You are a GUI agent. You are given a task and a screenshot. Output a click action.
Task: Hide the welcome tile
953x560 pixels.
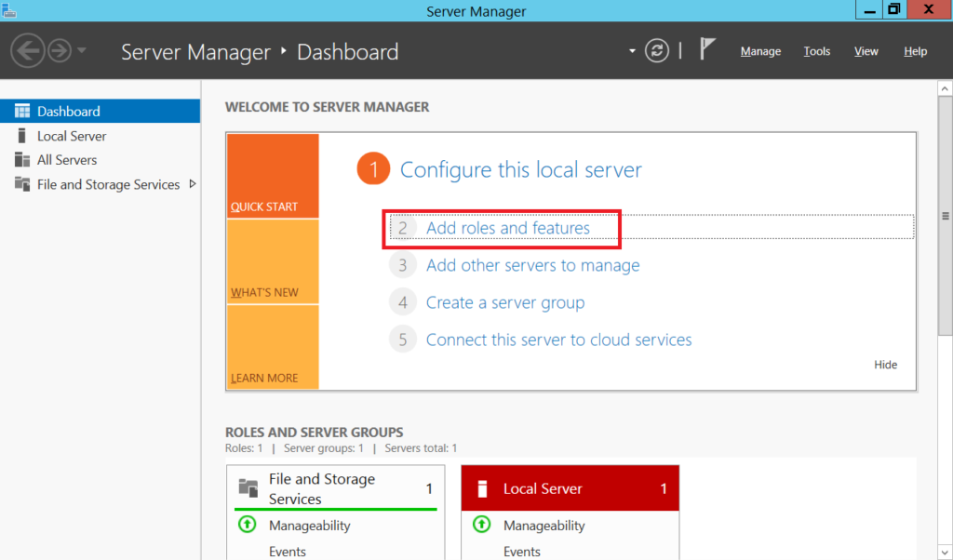[885, 365]
